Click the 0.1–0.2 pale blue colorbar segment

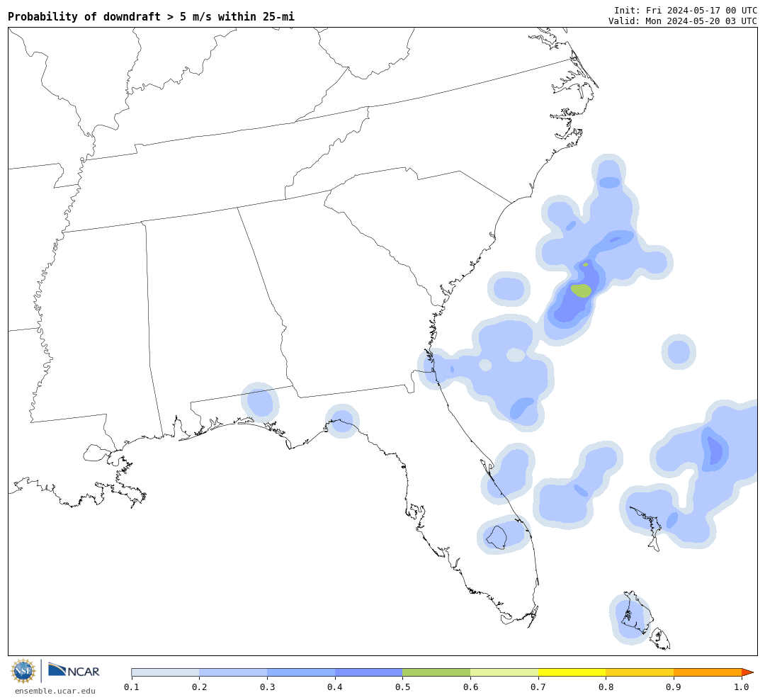(x=165, y=672)
